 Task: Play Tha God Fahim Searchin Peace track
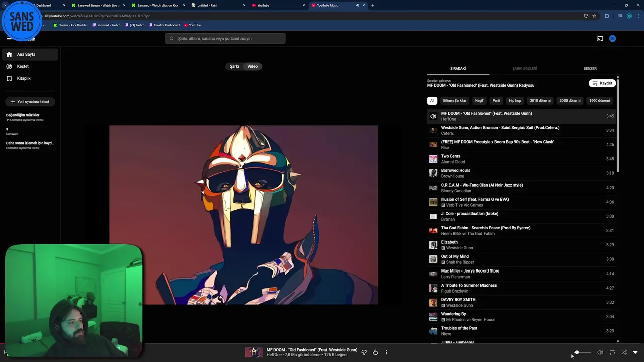pyautogui.click(x=522, y=231)
